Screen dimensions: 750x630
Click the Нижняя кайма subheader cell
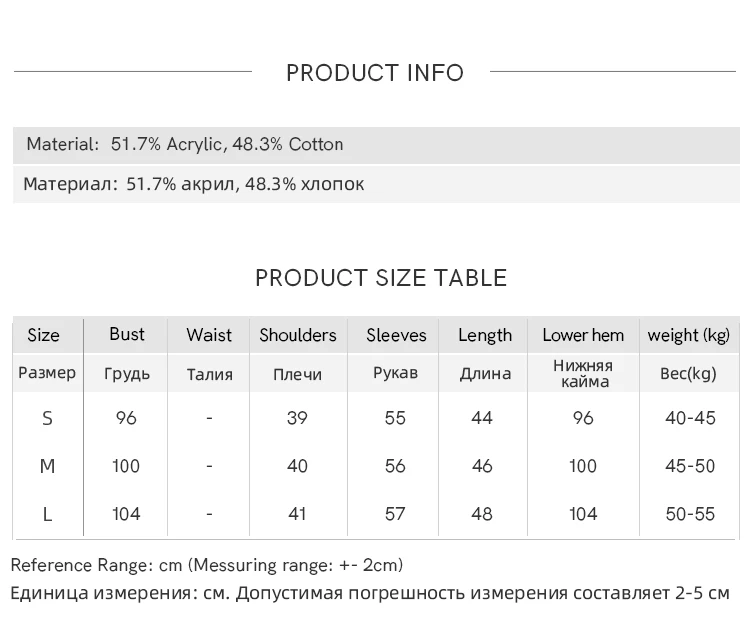click(583, 373)
